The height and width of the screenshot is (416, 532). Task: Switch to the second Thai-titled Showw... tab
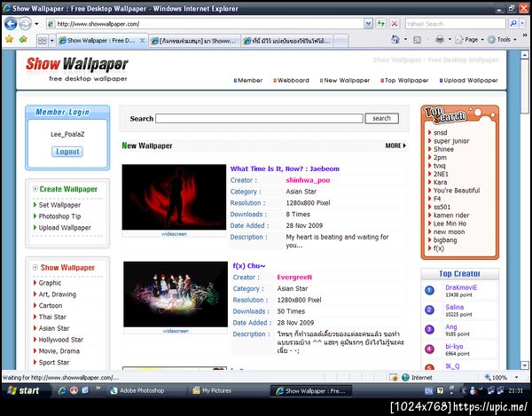click(194, 41)
